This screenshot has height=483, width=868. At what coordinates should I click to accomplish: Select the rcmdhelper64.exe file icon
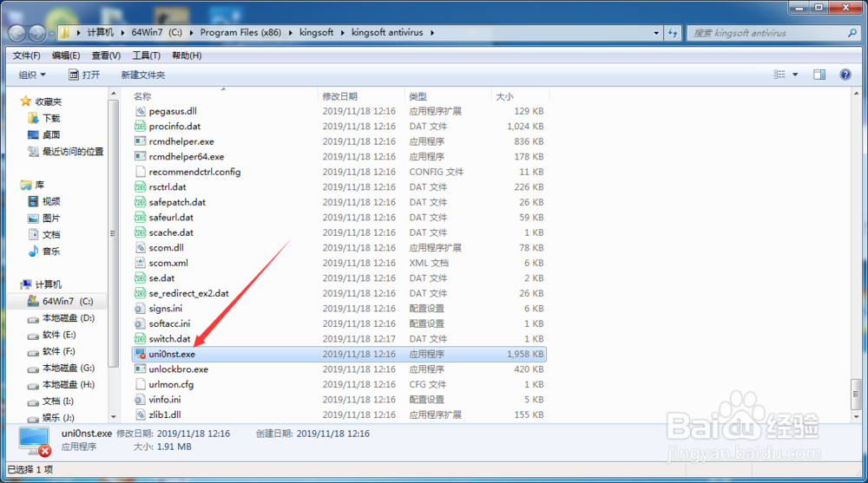[140, 157]
